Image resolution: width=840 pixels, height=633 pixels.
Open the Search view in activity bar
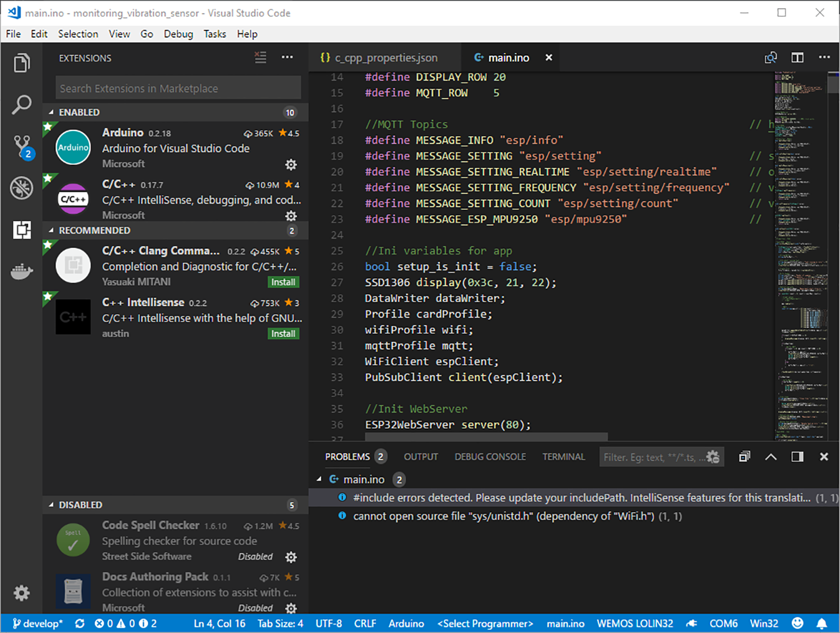21,104
